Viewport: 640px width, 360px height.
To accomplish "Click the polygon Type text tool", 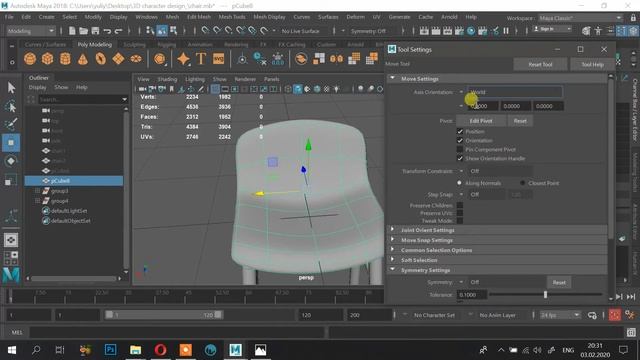I will (x=201, y=59).
